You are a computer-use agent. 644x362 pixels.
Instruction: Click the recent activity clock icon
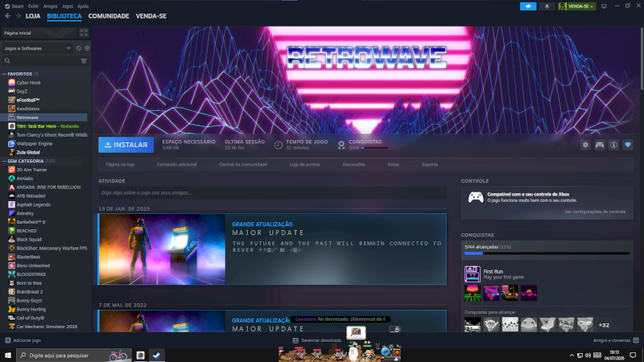coord(78,48)
